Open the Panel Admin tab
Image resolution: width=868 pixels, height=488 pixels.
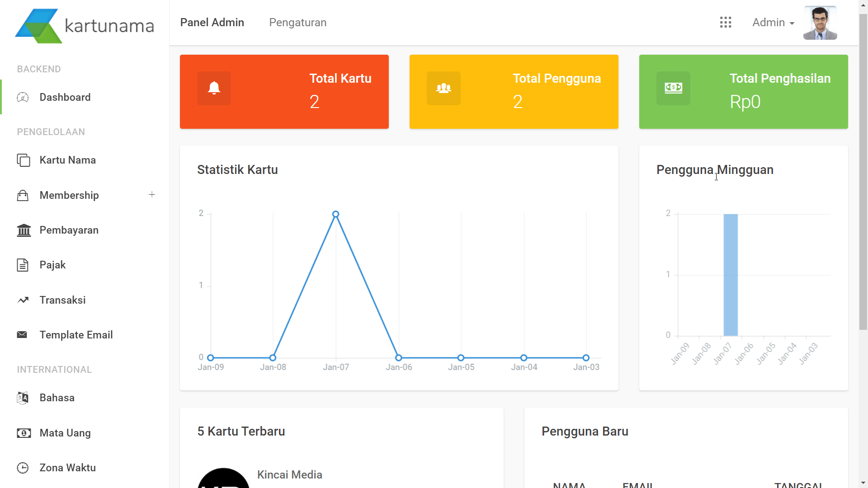click(212, 23)
